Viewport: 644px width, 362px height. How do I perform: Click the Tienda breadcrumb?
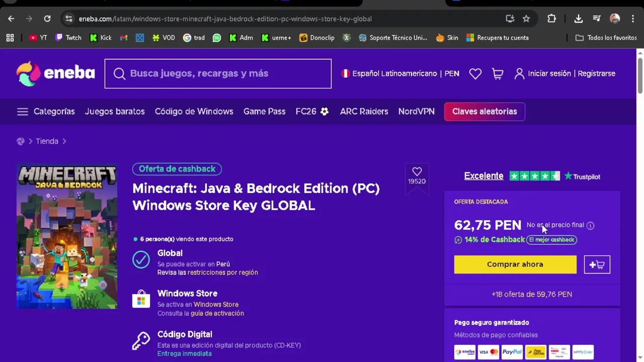pyautogui.click(x=47, y=141)
